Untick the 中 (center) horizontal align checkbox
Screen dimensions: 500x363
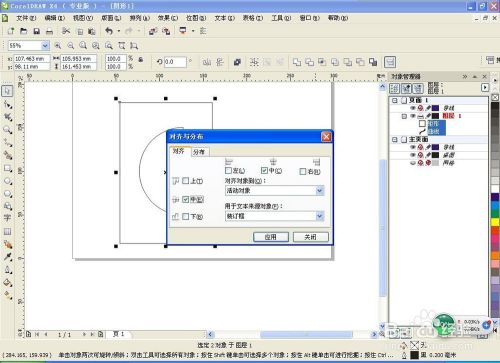[x=265, y=171]
